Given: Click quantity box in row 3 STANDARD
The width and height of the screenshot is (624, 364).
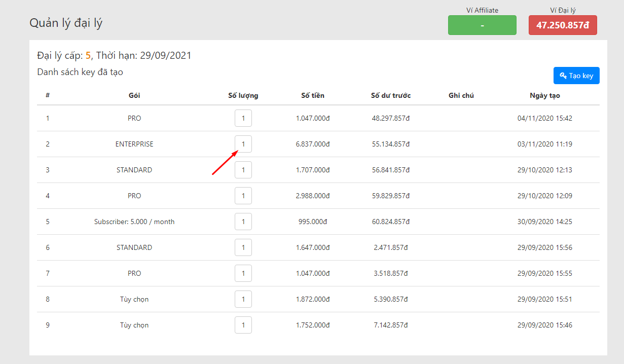Looking at the screenshot, I should 243,170.
